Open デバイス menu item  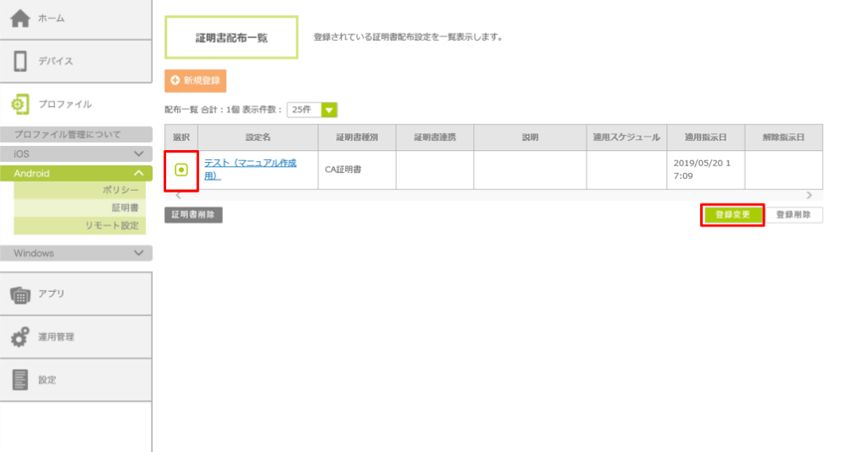click(x=75, y=61)
